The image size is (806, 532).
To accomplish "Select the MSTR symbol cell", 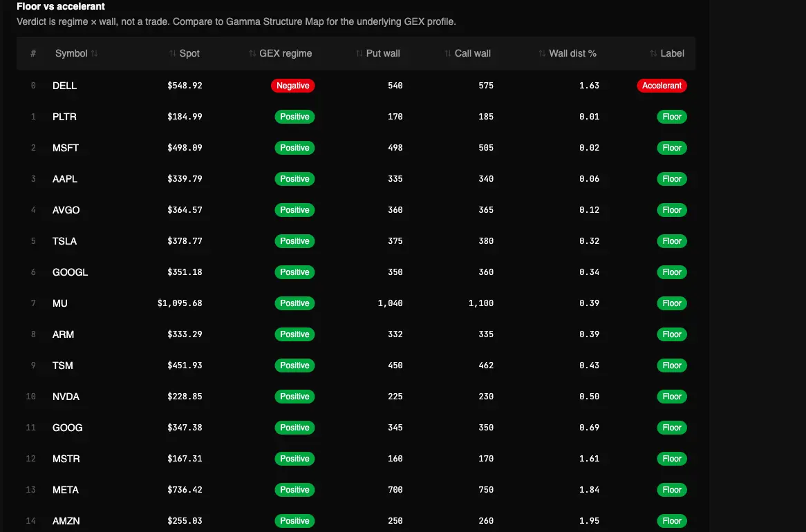I will [66, 459].
